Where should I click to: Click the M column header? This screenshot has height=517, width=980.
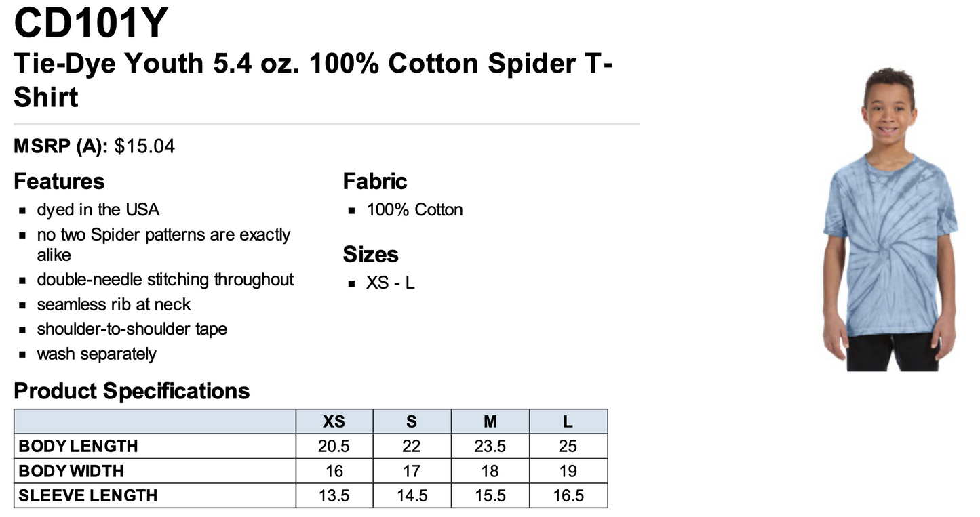click(490, 421)
